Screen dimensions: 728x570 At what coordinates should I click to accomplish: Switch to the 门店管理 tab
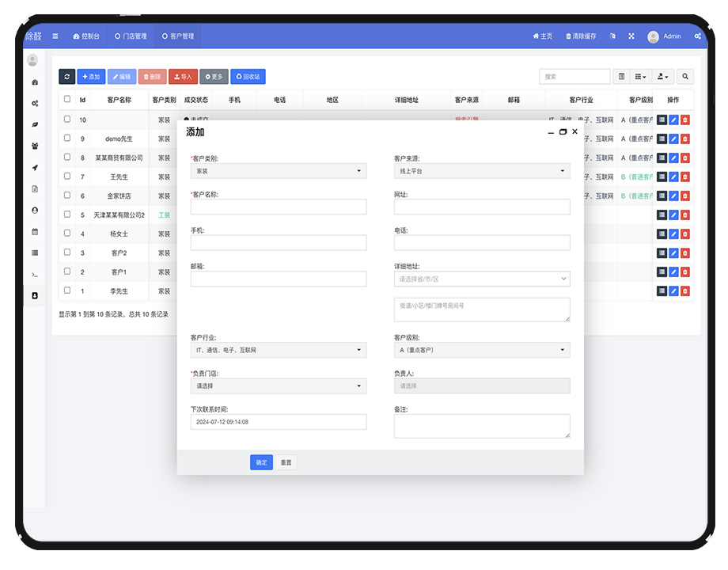131,36
